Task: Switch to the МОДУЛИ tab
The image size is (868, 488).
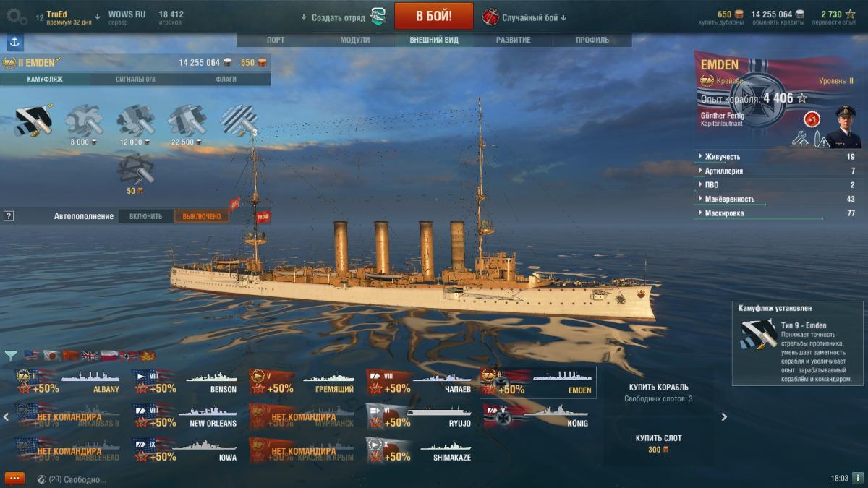Action: pos(354,40)
